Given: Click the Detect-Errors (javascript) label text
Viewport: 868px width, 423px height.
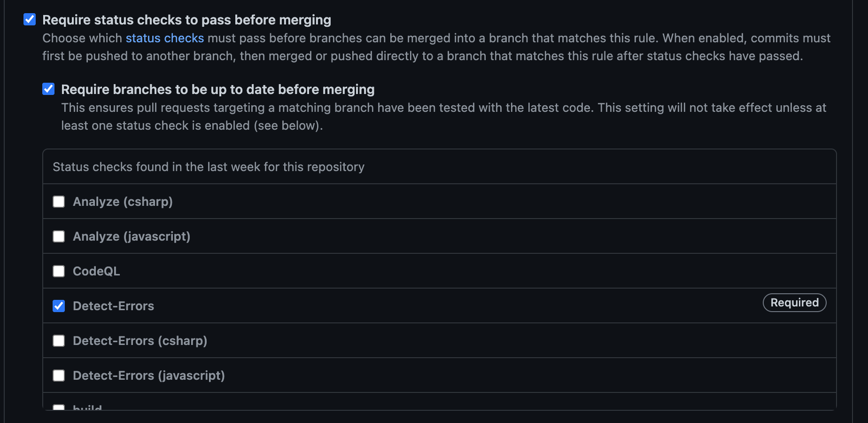Looking at the screenshot, I should coord(148,376).
